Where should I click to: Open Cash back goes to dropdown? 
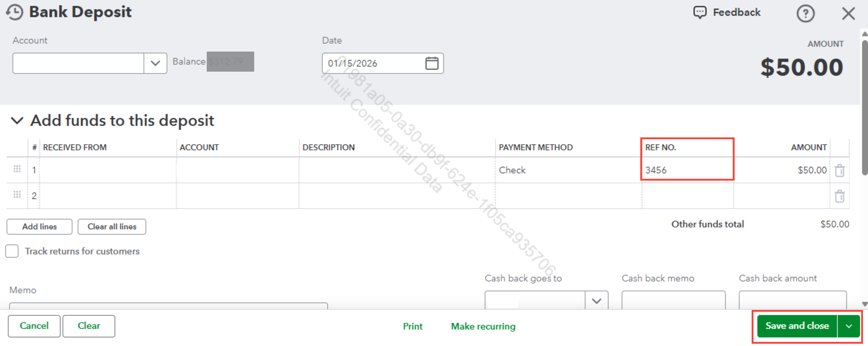596,301
